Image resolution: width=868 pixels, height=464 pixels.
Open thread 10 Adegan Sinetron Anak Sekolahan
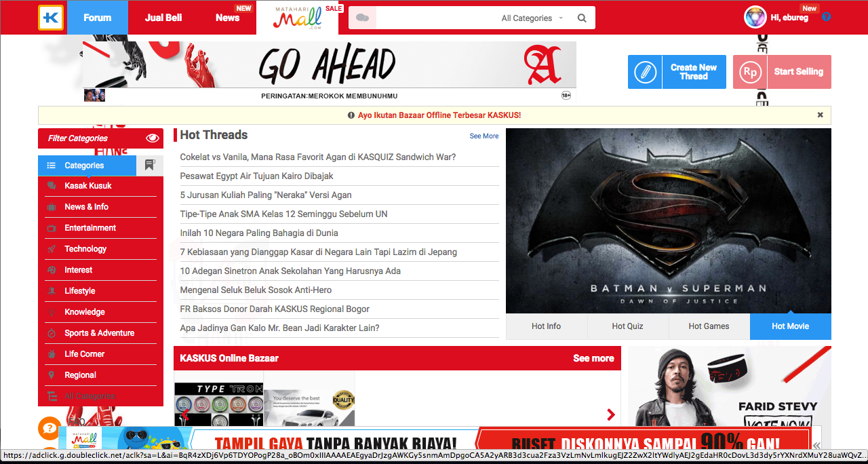(x=290, y=271)
